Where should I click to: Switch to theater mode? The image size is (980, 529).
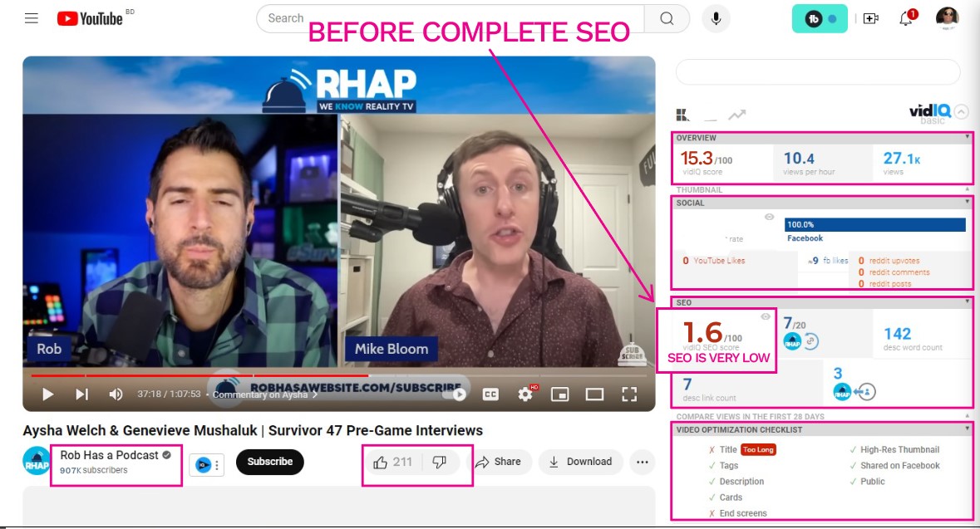coord(594,394)
